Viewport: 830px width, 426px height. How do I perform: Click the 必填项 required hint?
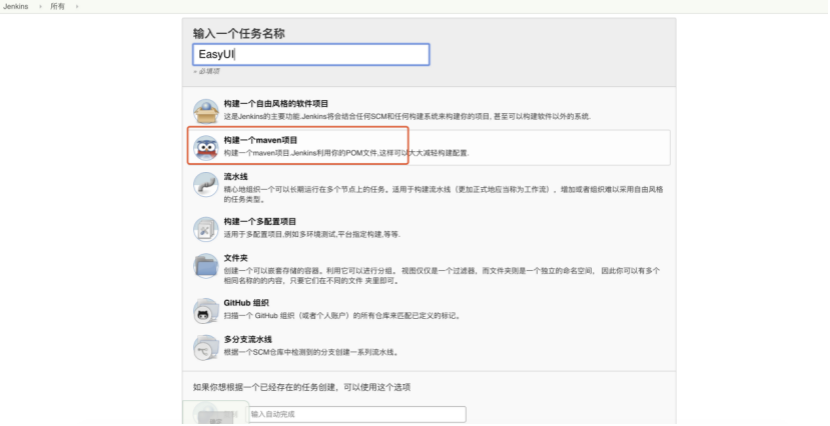(x=206, y=71)
